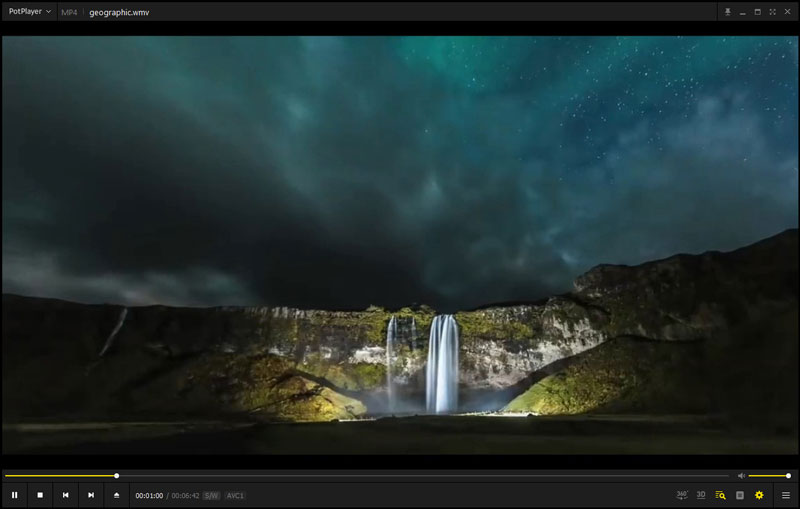
Task: Click the eject/open file icon
Action: pyautogui.click(x=117, y=495)
